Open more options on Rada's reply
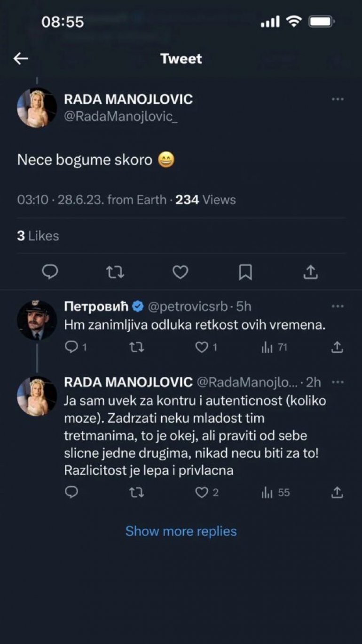This screenshot has height=644, width=362. 338,382
